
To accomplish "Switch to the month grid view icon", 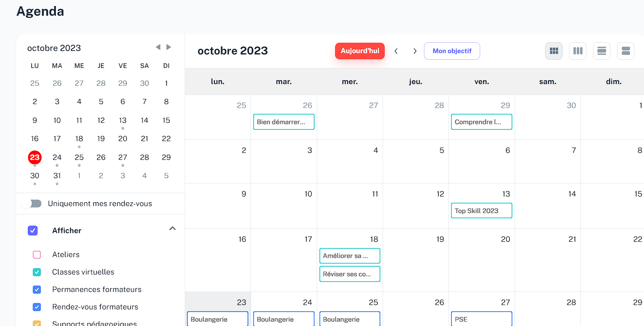I will coord(554,51).
